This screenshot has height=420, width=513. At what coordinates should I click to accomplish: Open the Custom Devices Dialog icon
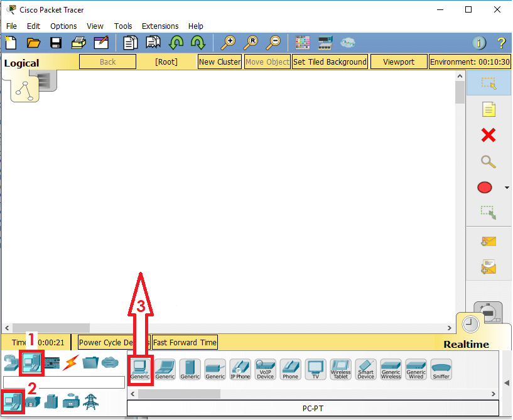(325, 43)
